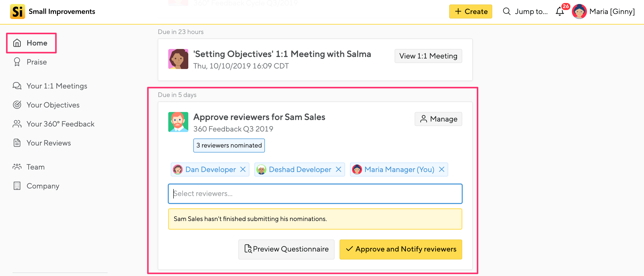Screen dimensions: 644x276
Task: Click Maria's profile avatar in header
Action: coord(579,11)
